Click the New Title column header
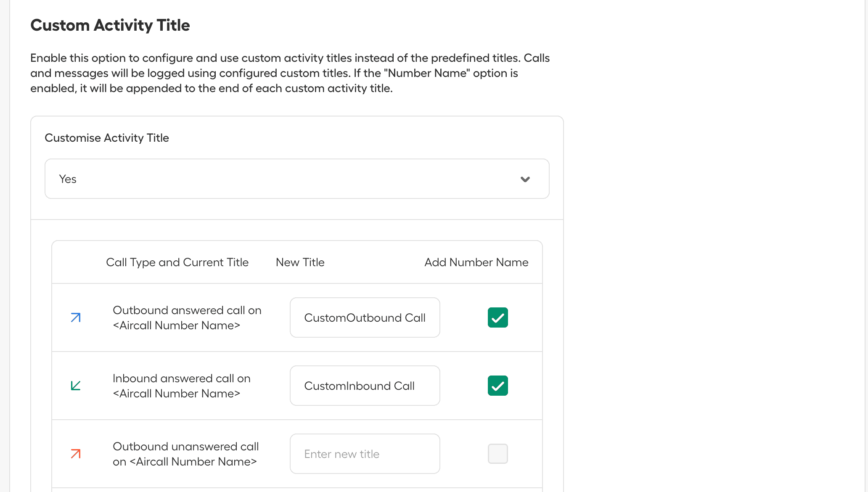Image resolution: width=868 pixels, height=492 pixels. (300, 262)
